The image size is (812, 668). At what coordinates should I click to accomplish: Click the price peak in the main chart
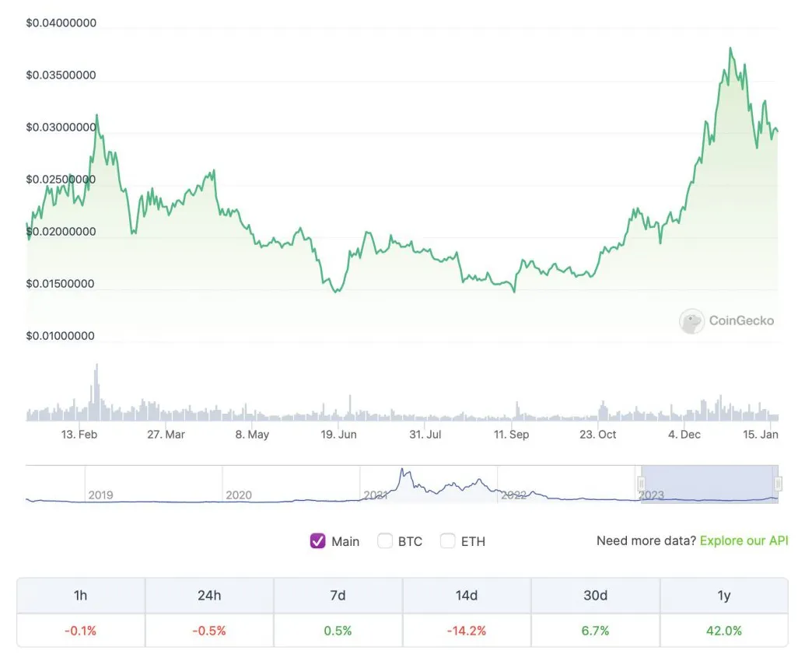[731, 48]
